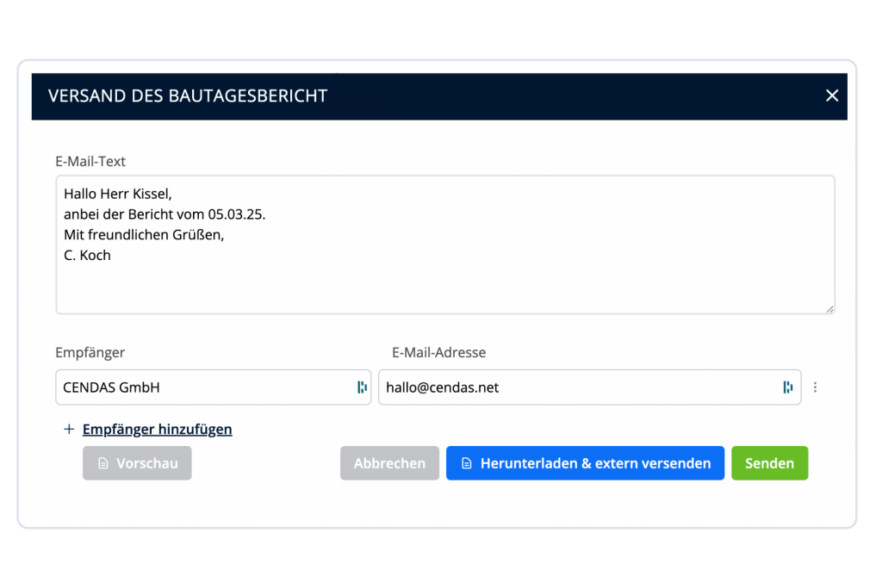Click the resize grip of the E-Mail-Text box
This screenshot has height=588, width=882.
(x=829, y=307)
